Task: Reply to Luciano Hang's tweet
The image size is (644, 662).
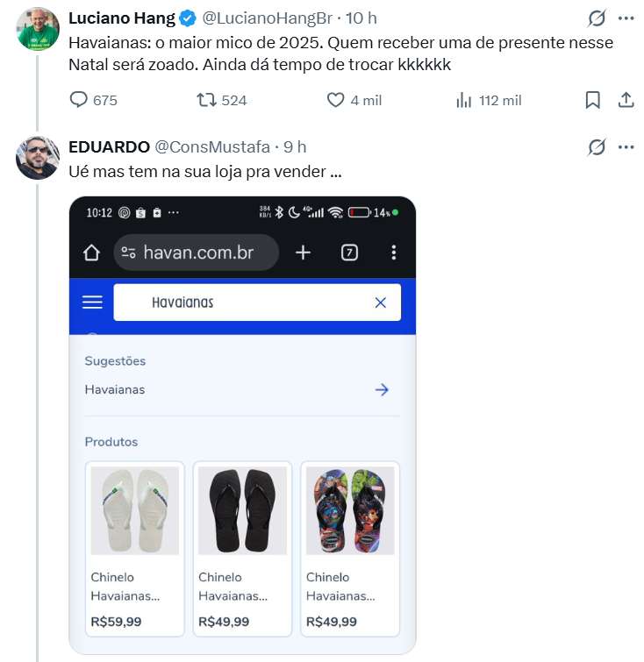Action: coord(79,100)
